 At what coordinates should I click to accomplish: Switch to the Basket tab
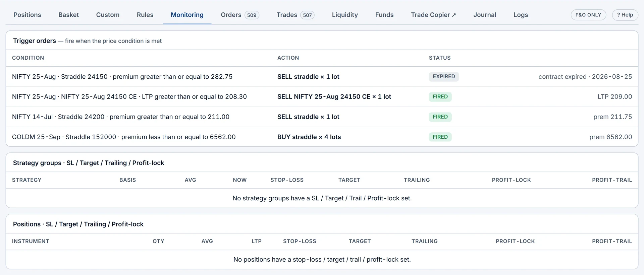click(68, 15)
